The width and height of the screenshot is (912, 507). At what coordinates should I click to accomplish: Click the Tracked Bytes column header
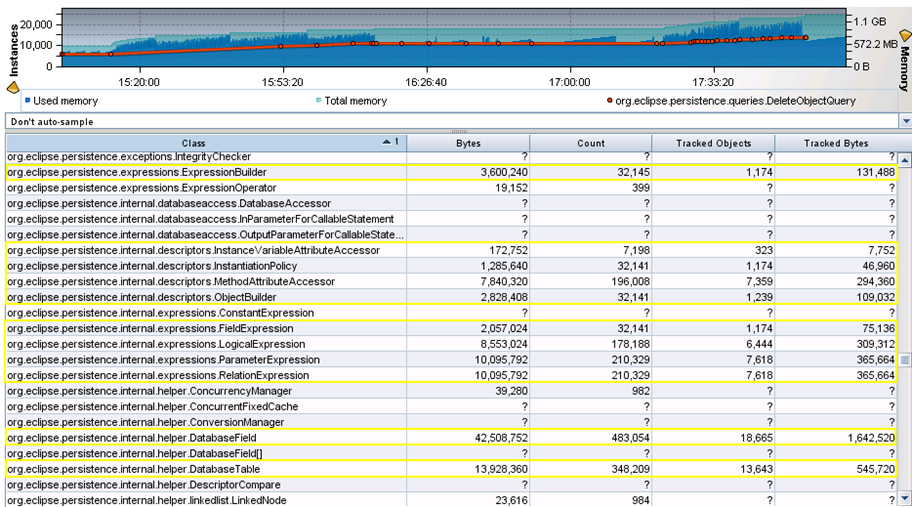836,143
